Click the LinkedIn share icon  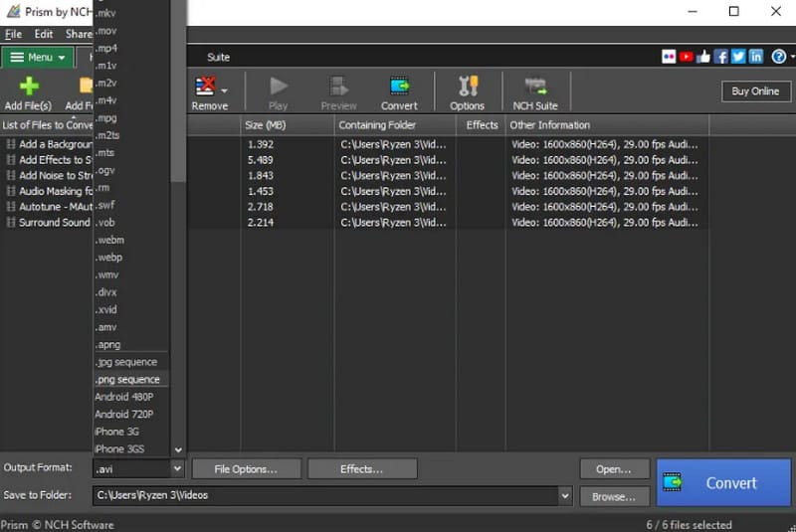click(756, 57)
